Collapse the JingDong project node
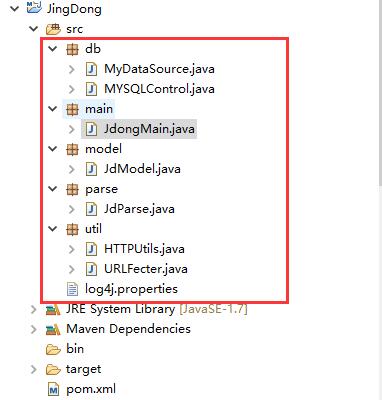Screen dimensions: 382x400 [x=14, y=9]
